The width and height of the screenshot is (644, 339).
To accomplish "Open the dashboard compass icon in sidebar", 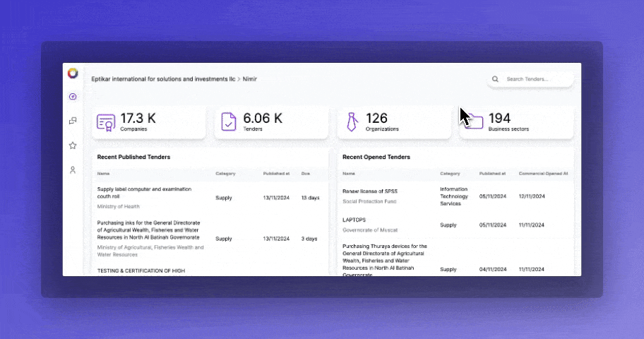I will [72, 97].
